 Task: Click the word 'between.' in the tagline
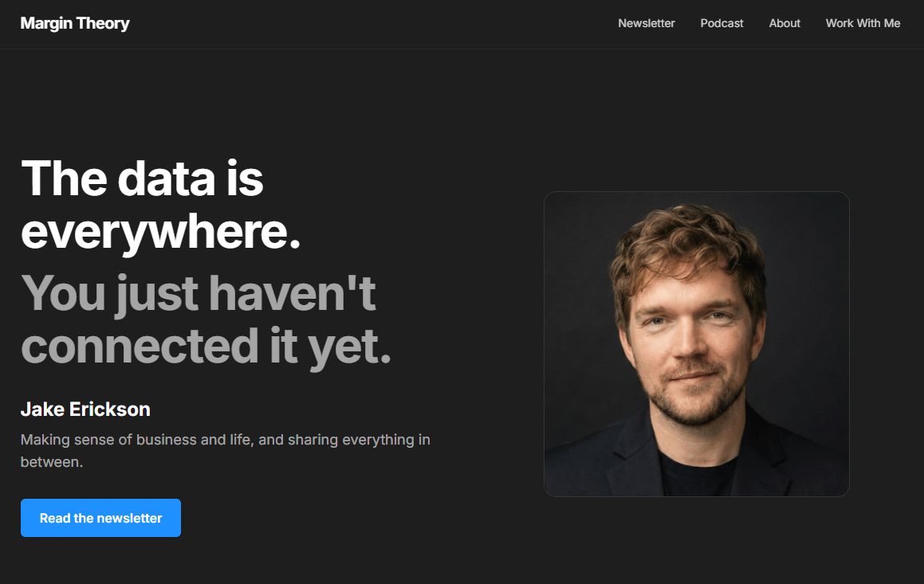[x=52, y=462]
